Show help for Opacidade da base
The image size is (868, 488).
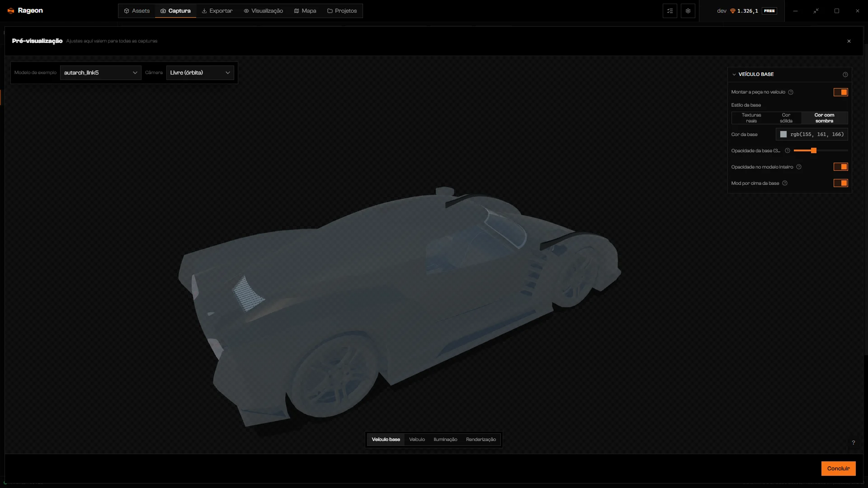tap(788, 150)
